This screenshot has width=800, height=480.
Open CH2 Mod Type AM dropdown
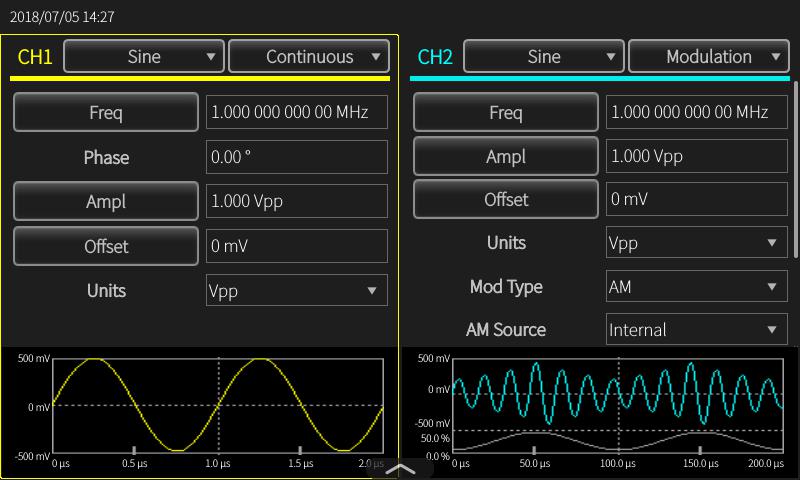697,287
